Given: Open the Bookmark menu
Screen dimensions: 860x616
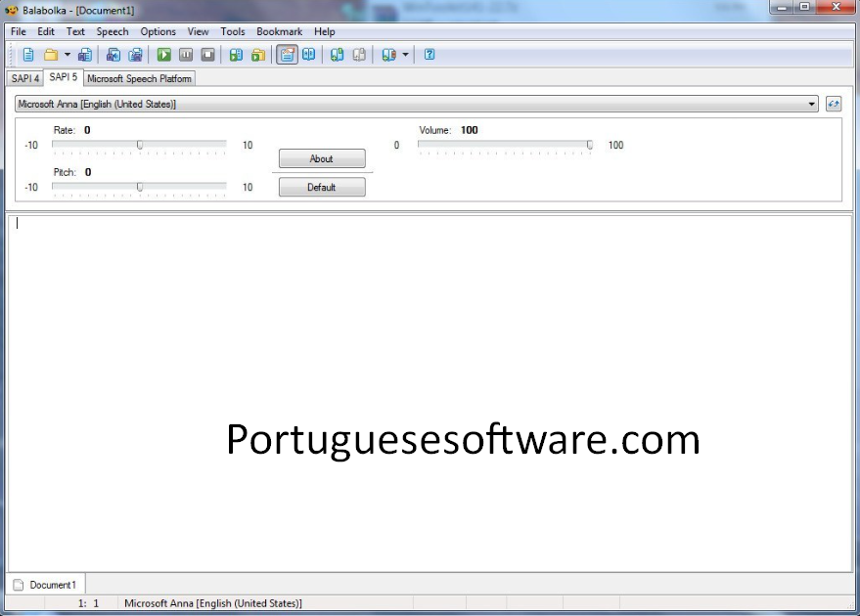Looking at the screenshot, I should click(x=279, y=31).
